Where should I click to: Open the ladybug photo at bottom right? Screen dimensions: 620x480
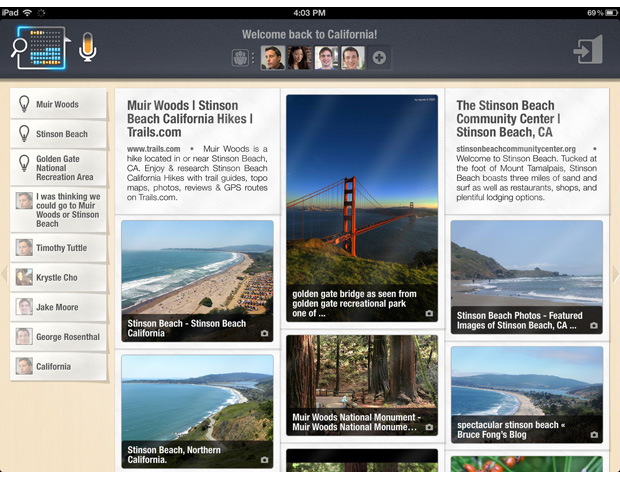(x=527, y=464)
